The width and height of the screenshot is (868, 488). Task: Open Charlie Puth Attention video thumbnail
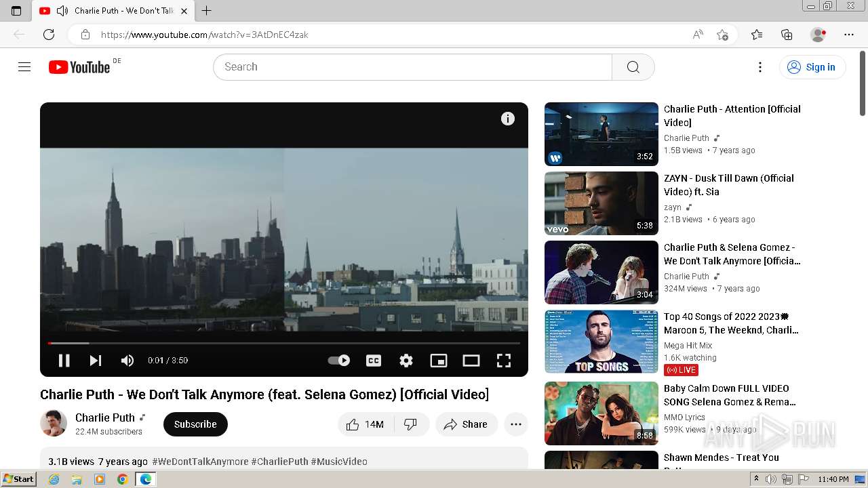pos(601,134)
